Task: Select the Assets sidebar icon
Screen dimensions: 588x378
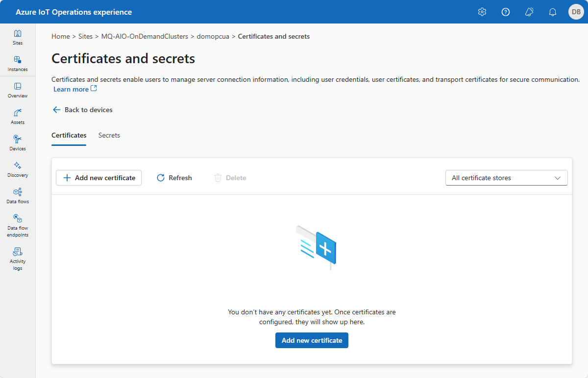Action: pyautogui.click(x=18, y=117)
